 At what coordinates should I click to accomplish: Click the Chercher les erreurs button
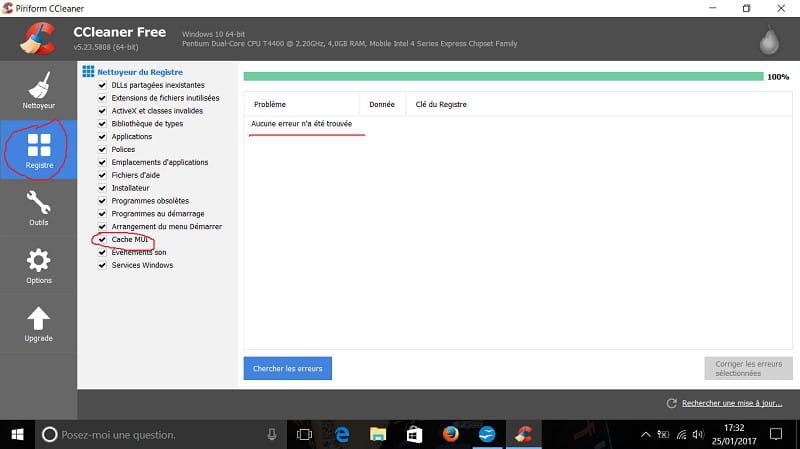click(x=288, y=368)
